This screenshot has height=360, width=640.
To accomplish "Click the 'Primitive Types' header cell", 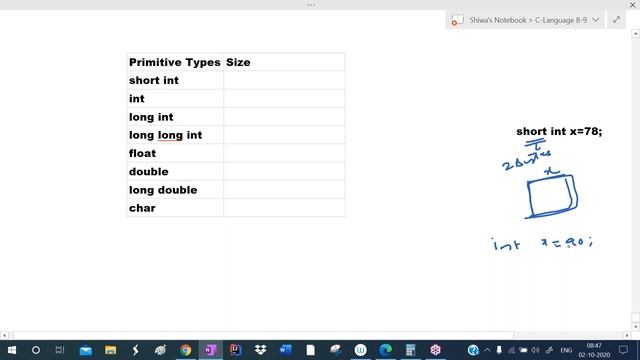I will coord(175,62).
